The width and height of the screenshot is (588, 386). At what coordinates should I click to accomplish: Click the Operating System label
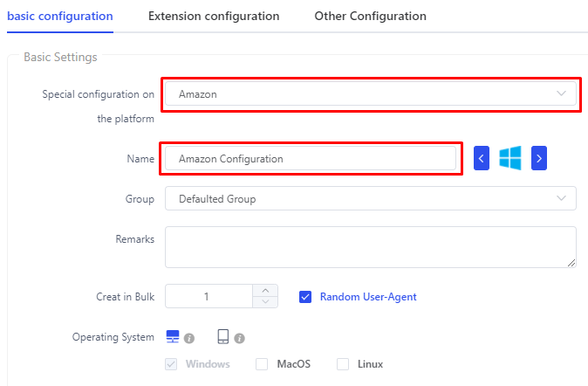[113, 337]
